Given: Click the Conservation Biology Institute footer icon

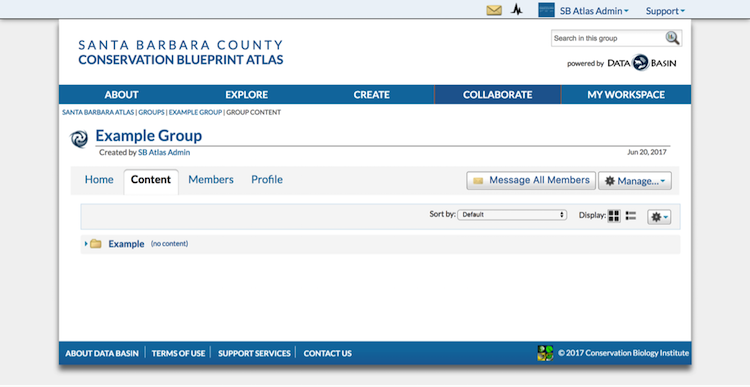Looking at the screenshot, I should click(x=545, y=353).
